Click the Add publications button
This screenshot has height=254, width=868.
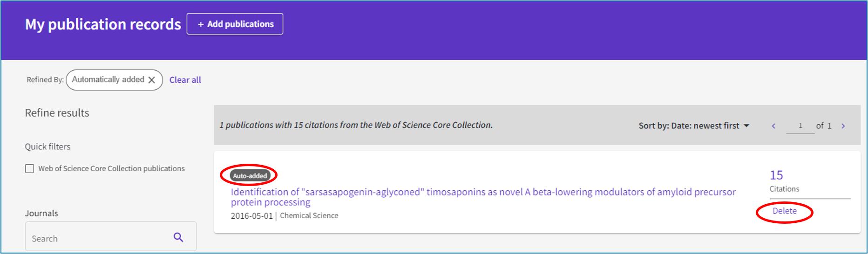[x=235, y=24]
